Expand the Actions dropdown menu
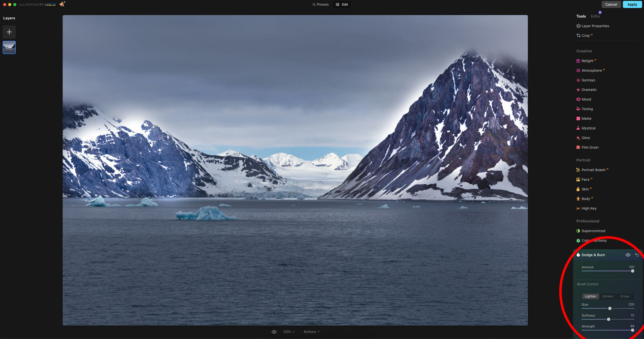This screenshot has height=339, width=644. coord(312,332)
